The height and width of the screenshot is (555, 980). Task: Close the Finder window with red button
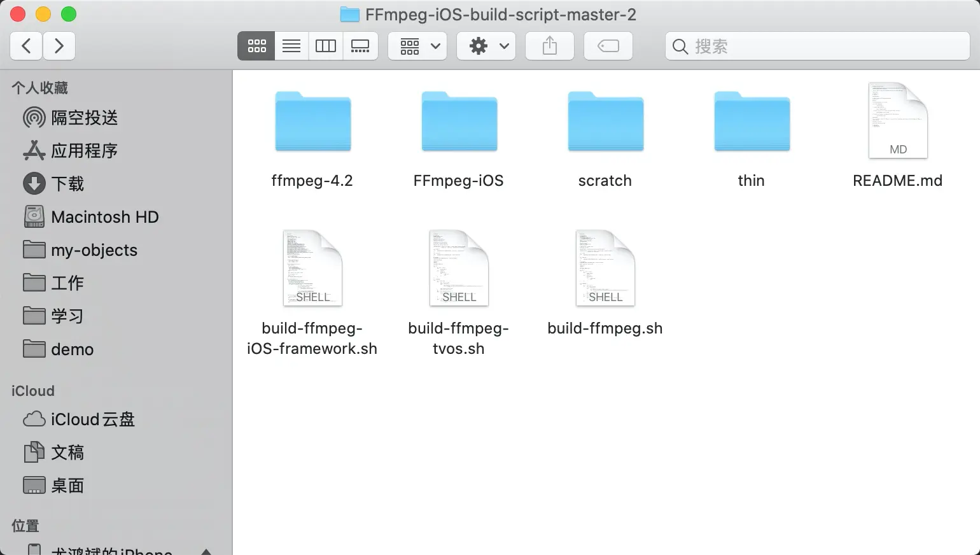tap(18, 14)
